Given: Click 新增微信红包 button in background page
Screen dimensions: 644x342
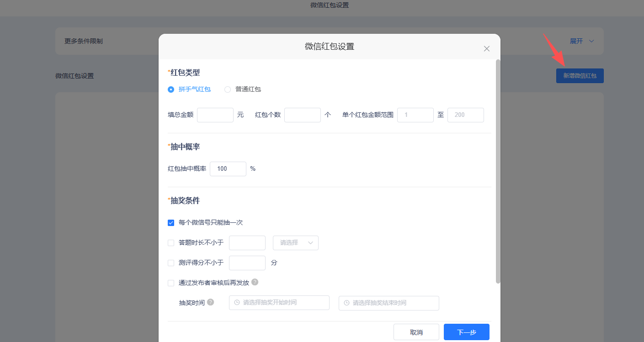Looking at the screenshot, I should [x=580, y=76].
